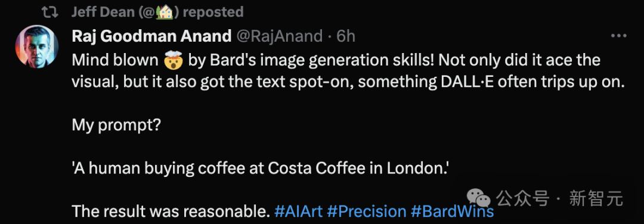Click 'The result was reasonable.' text

[171, 211]
